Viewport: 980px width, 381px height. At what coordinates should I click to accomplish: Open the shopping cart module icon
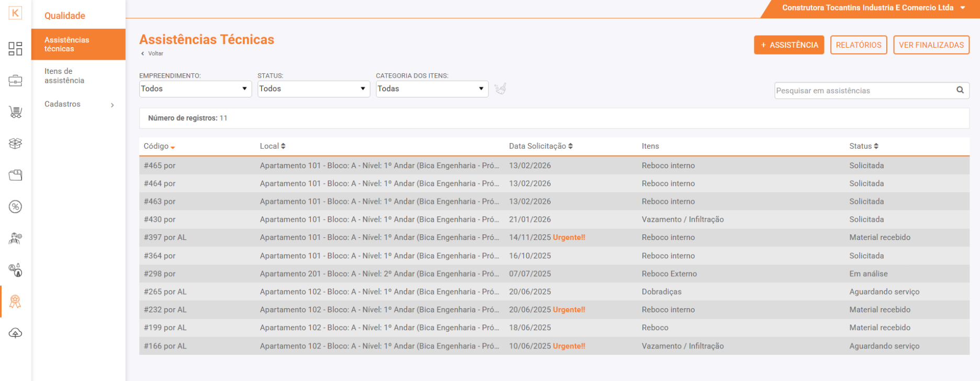point(15,112)
